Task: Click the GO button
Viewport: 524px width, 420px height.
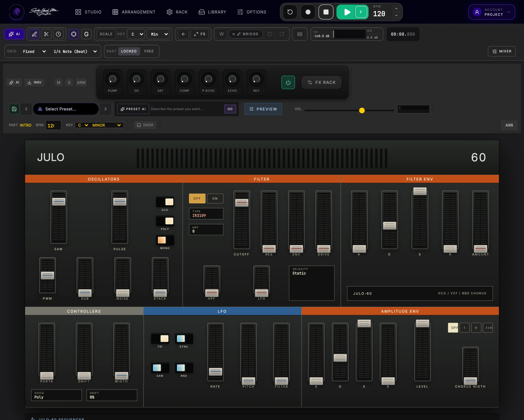Action: (230, 109)
